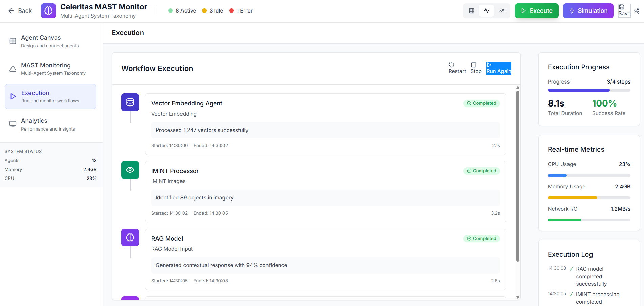Viewport: 644px width, 306px height.
Task: Click the Memory '2.4GB' value in System Status
Action: point(90,170)
